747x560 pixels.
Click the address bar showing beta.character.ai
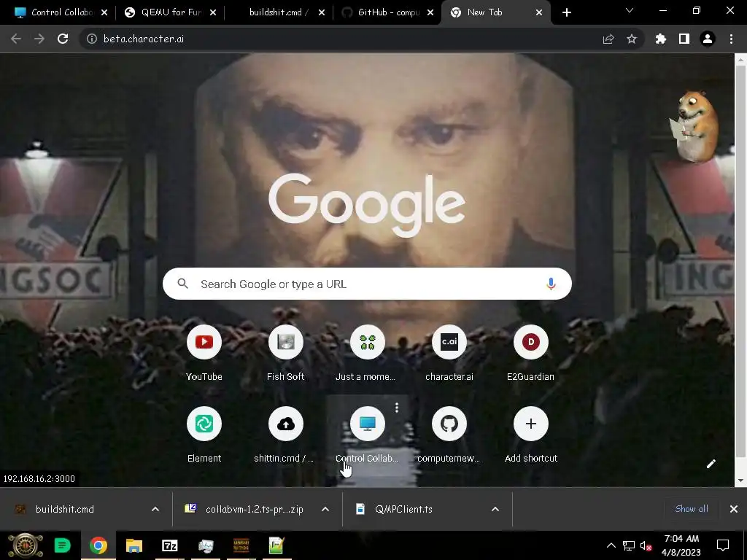333,39
